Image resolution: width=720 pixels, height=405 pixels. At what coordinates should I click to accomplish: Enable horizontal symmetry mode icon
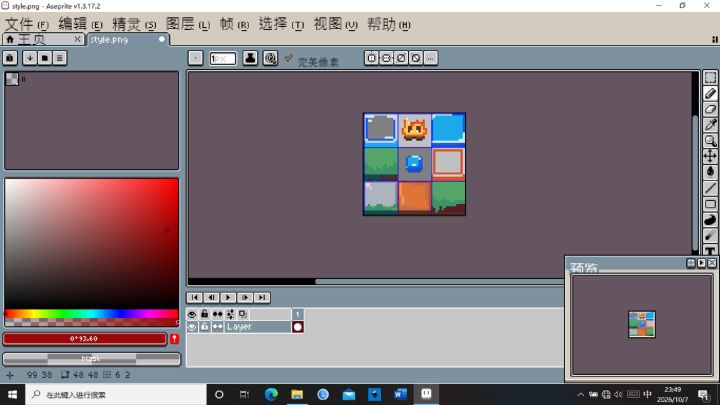[x=371, y=58]
